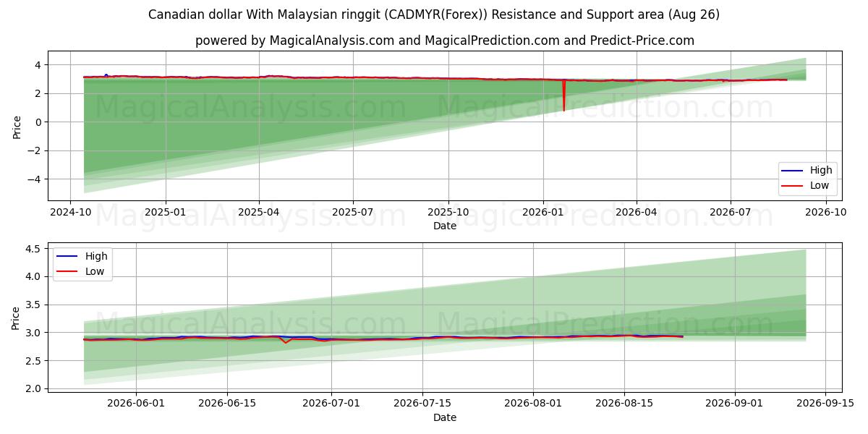Click the 'Date' axis label of the lower chart
This screenshot has height=434, width=868.
point(445,417)
